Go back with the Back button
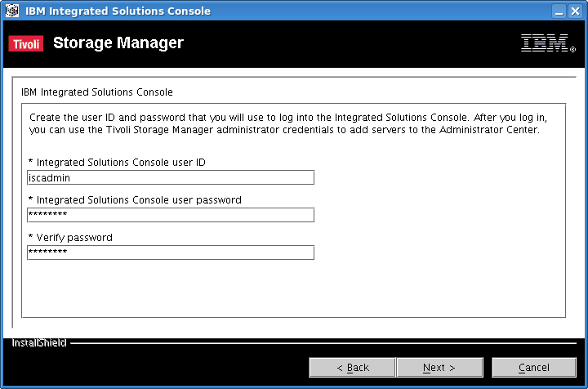 click(x=352, y=367)
